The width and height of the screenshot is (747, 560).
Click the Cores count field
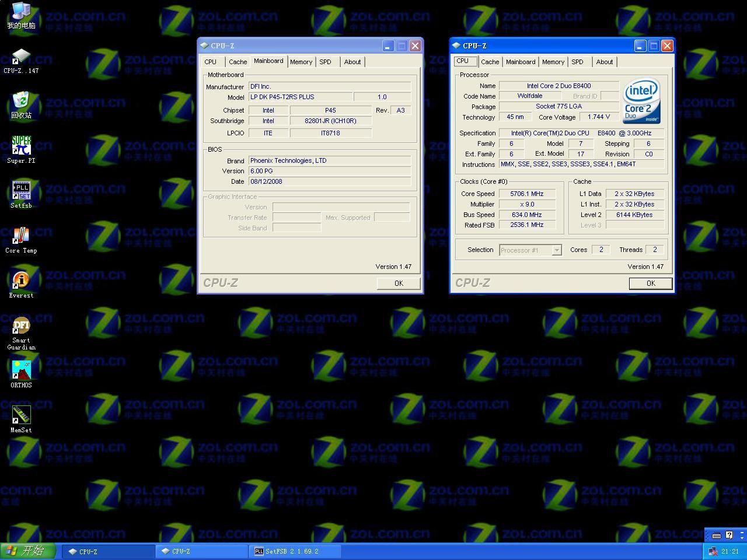point(601,250)
